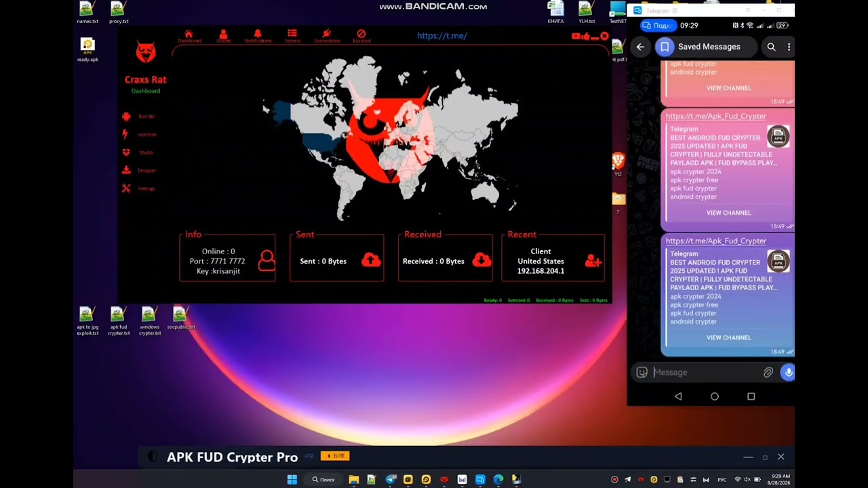Screen dimensions: 868x488
Task: Open the Notifications tab with bell icon
Action: coord(258,37)
